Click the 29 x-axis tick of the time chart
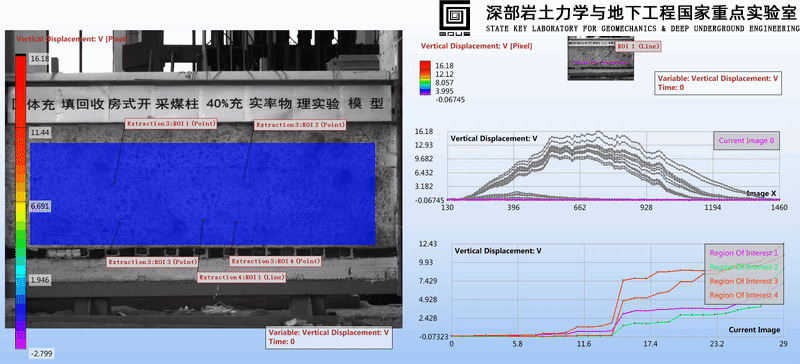This screenshot has height=364, width=800. pyautogui.click(x=784, y=345)
